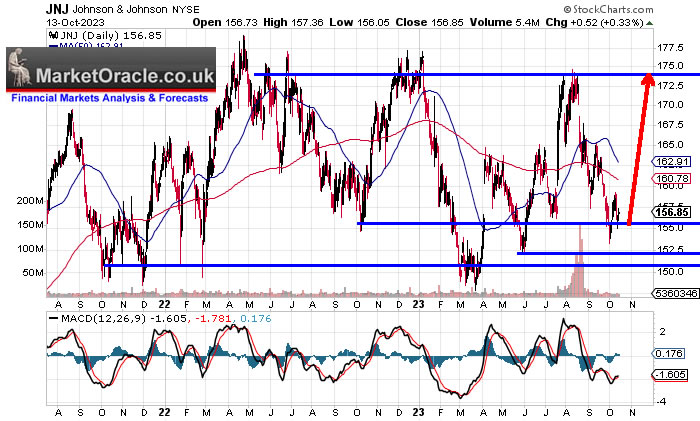Click the candlestick icon in the JNJ legend
700x421 pixels.
(54, 35)
